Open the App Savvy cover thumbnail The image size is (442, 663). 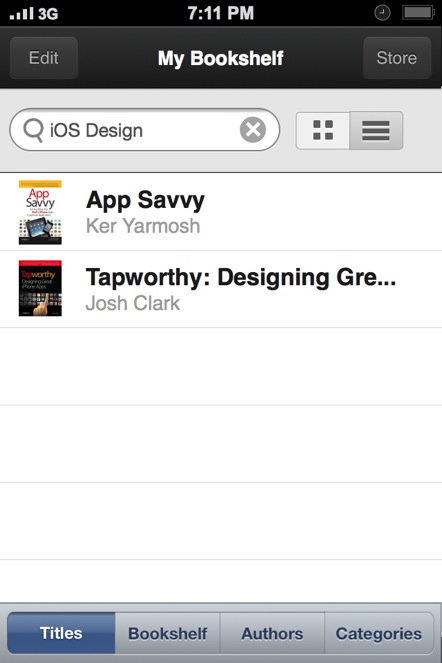(x=40, y=212)
